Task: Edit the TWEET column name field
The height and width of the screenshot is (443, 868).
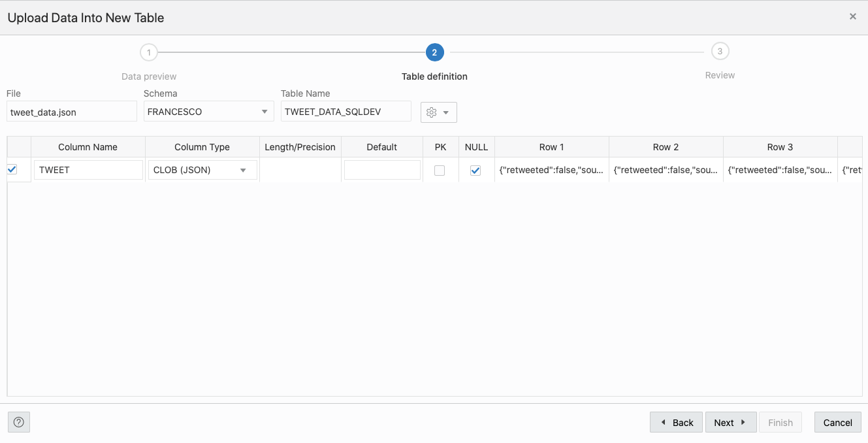Action: [x=88, y=170]
